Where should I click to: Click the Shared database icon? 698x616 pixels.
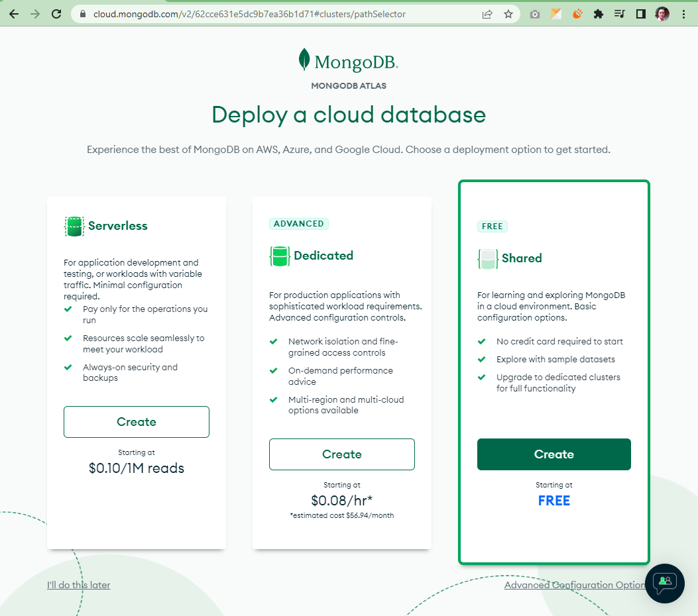pyautogui.click(x=488, y=259)
